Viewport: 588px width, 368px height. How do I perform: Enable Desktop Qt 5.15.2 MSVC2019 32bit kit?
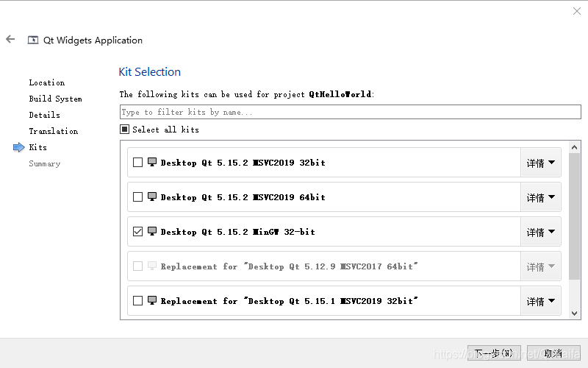pyautogui.click(x=137, y=162)
